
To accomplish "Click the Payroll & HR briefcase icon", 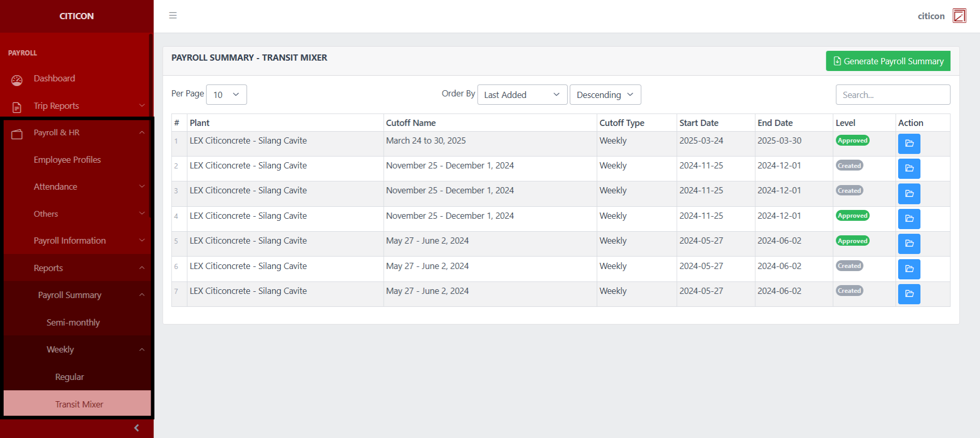I will pyautogui.click(x=17, y=134).
